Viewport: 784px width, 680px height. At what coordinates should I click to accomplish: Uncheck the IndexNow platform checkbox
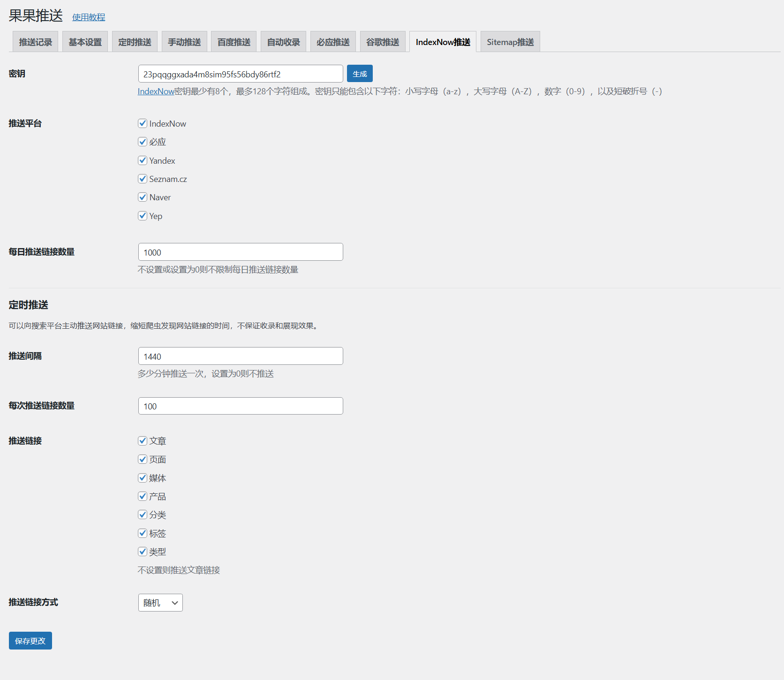click(x=143, y=123)
